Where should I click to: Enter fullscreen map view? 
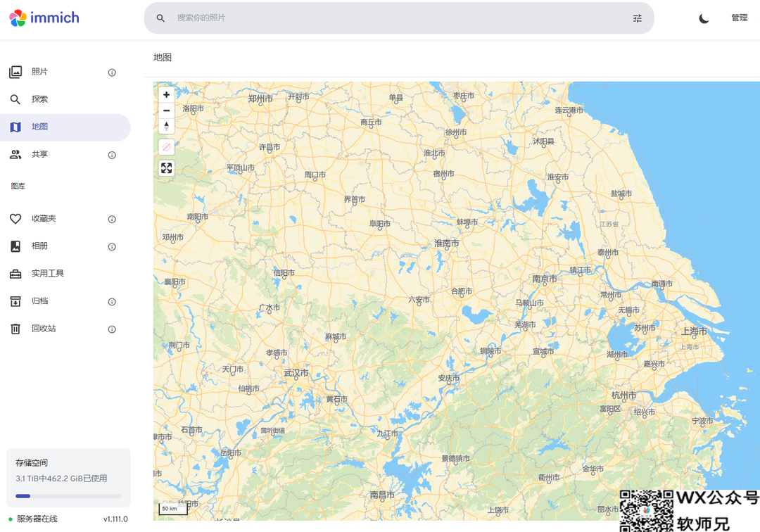click(166, 168)
